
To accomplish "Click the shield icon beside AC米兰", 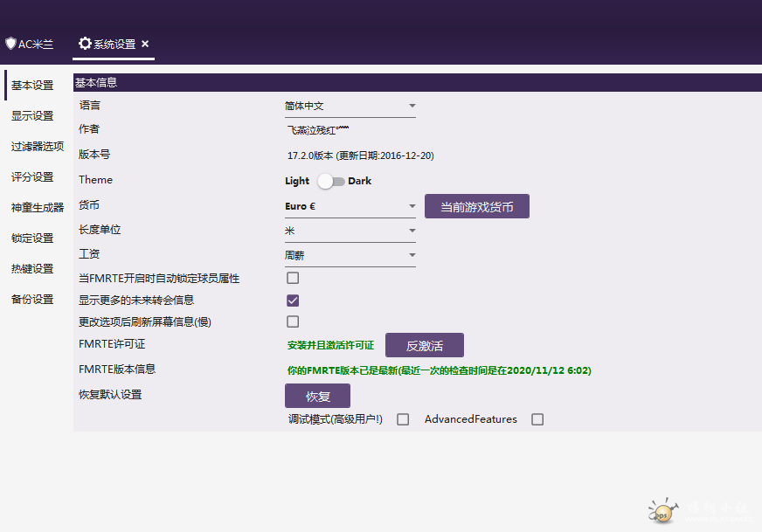I will [10, 44].
